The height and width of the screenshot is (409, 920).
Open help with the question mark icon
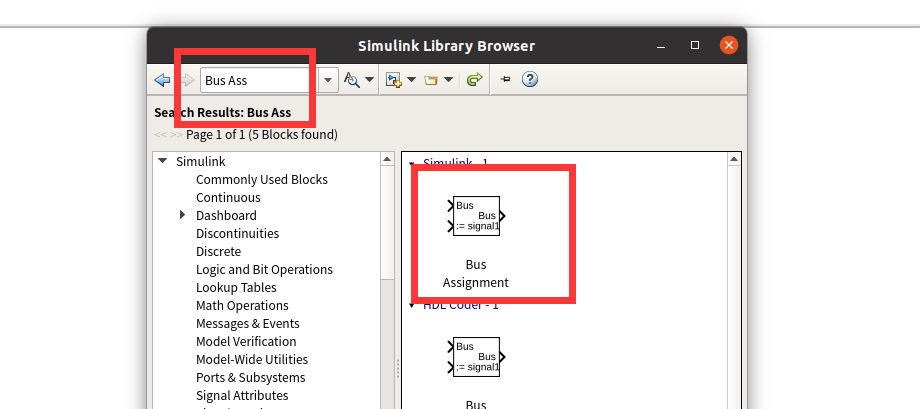tap(530, 79)
